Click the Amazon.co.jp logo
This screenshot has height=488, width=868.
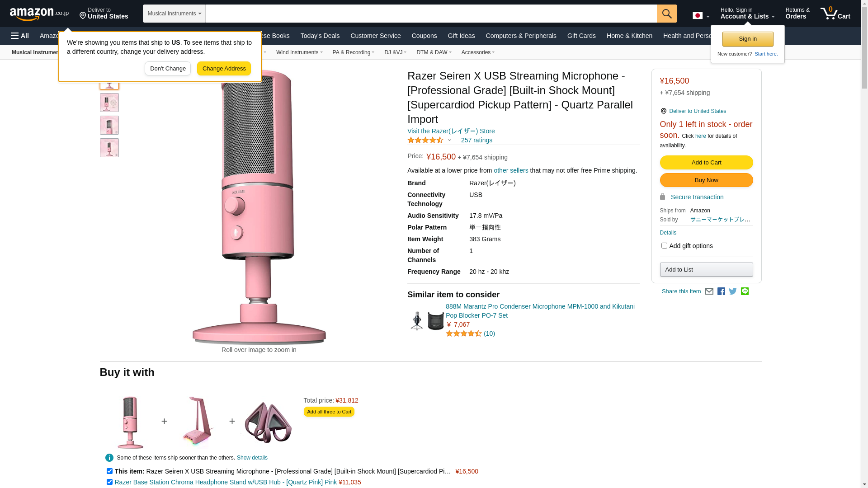pyautogui.click(x=39, y=14)
